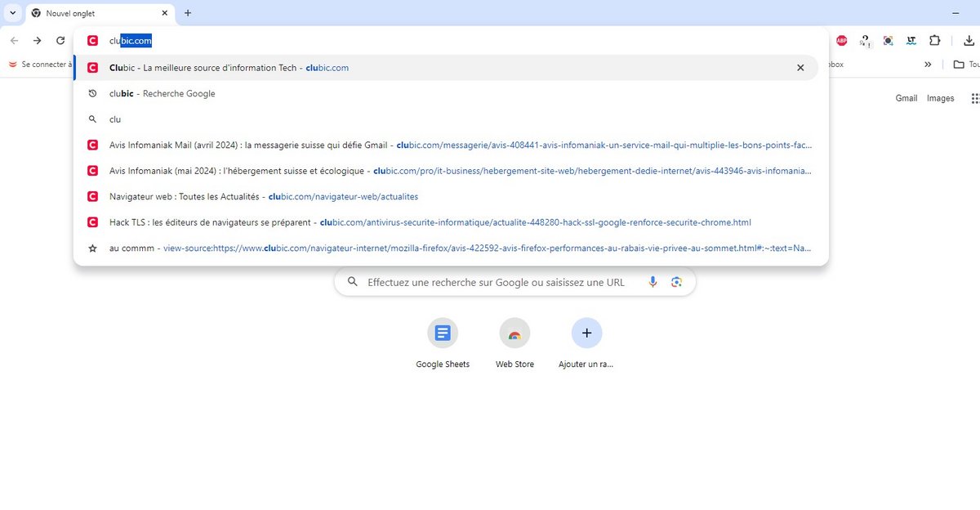This screenshot has width=980, height=510.
Task: Click the magnifier icon in Google search box
Action: coord(353,282)
